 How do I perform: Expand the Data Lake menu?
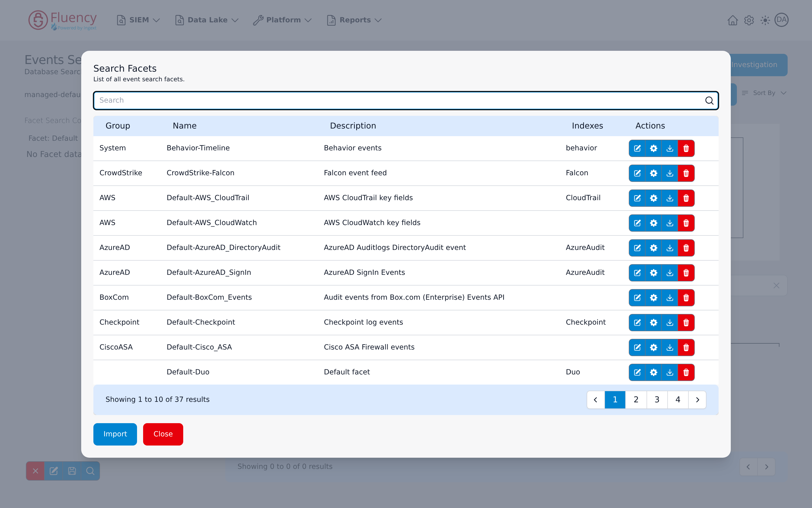click(207, 20)
